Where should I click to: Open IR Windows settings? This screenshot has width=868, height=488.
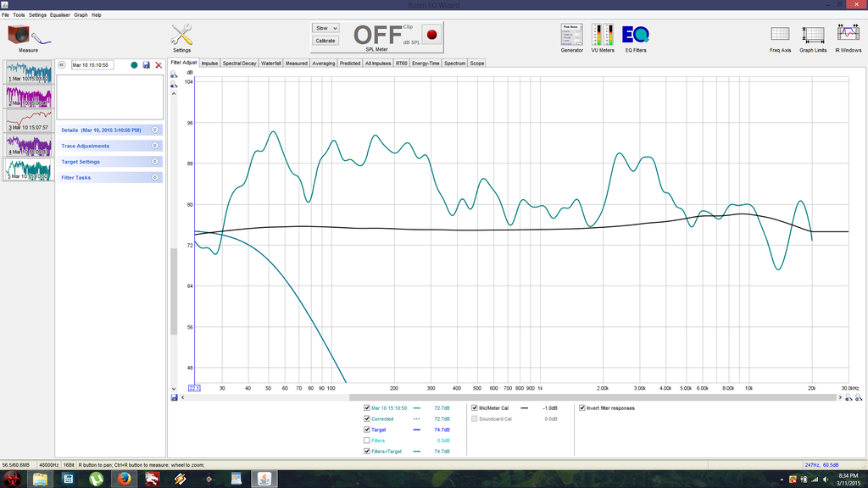coord(848,39)
